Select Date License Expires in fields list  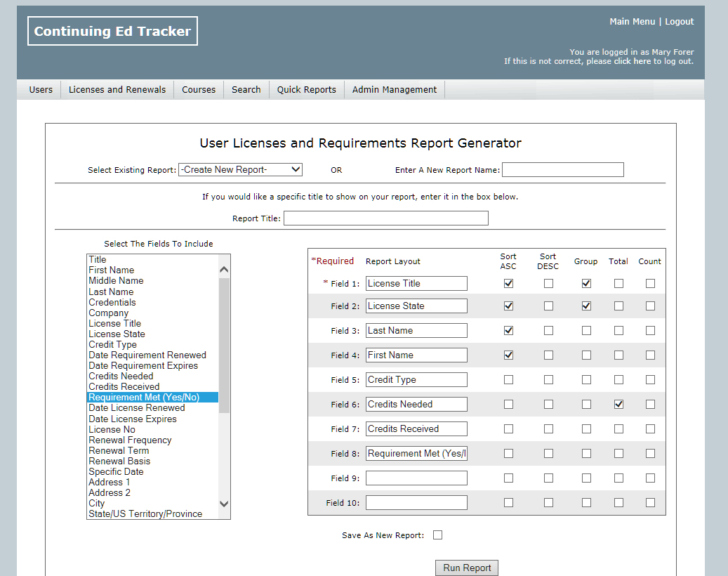(133, 419)
